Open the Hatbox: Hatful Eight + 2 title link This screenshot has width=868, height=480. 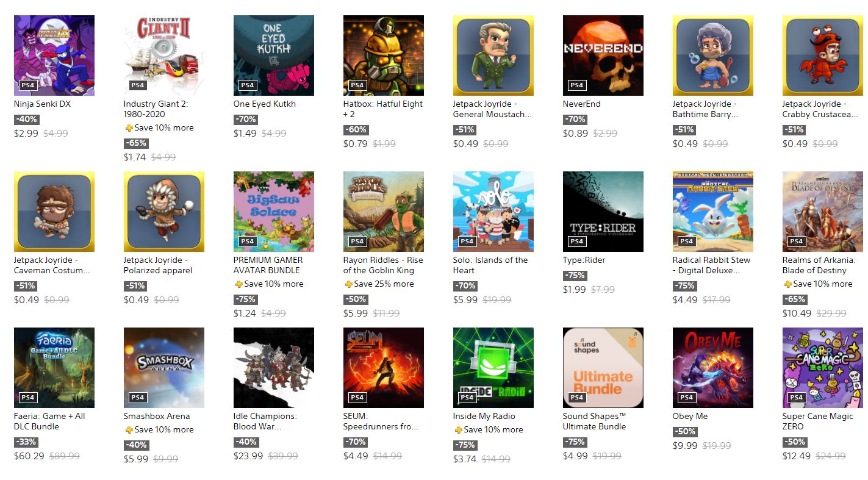[x=383, y=109]
